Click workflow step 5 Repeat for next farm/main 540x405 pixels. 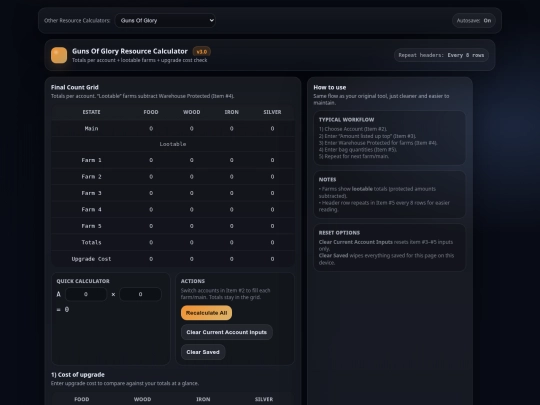click(354, 156)
